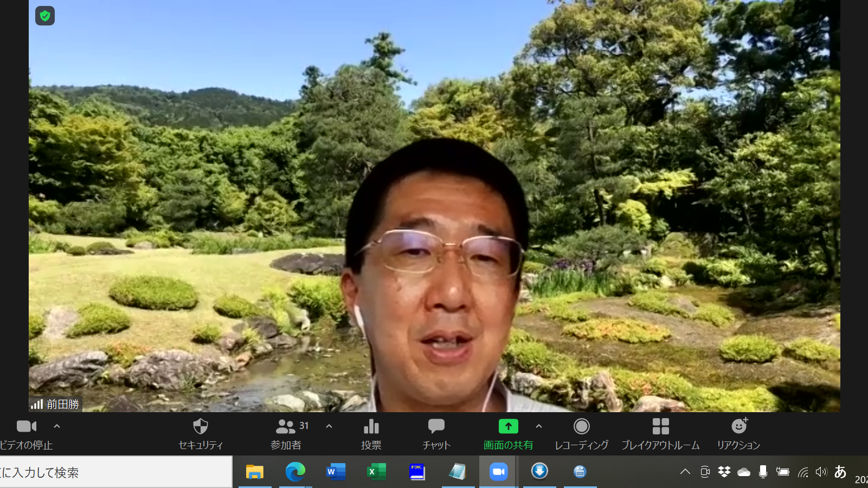Image resolution: width=868 pixels, height=488 pixels.
Task: Click the green encryption shield icon
Action: 45,16
